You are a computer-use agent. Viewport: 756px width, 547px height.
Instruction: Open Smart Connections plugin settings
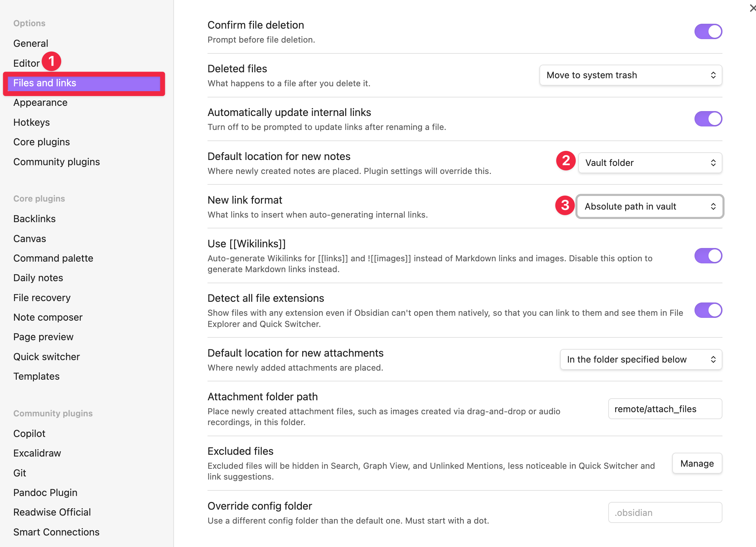tap(56, 532)
